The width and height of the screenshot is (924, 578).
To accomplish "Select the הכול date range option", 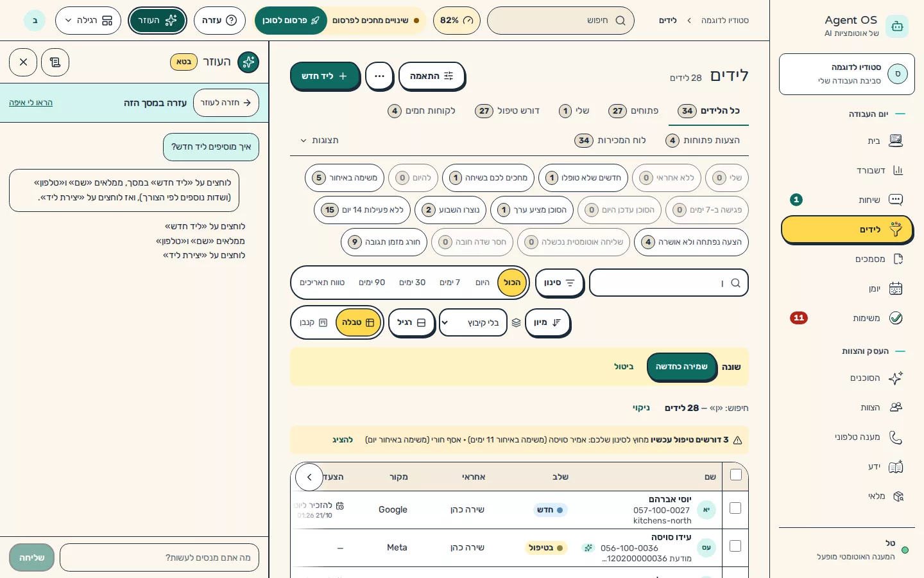I will [512, 283].
